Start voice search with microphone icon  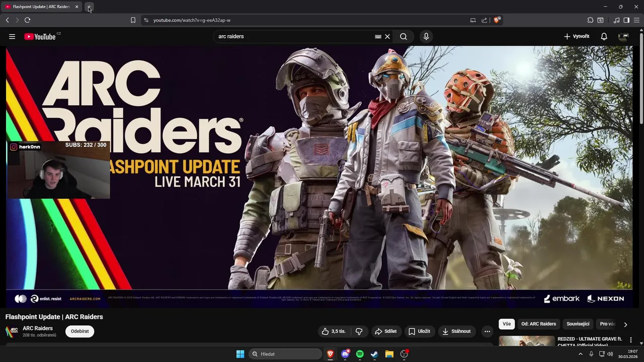[426, 36]
